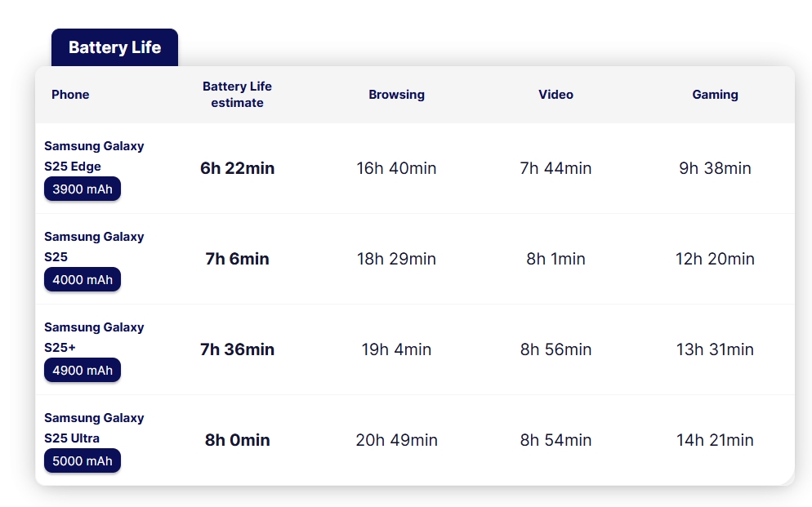Click the Gaming column header
Viewport: 812px width, 507px height.
pos(715,95)
